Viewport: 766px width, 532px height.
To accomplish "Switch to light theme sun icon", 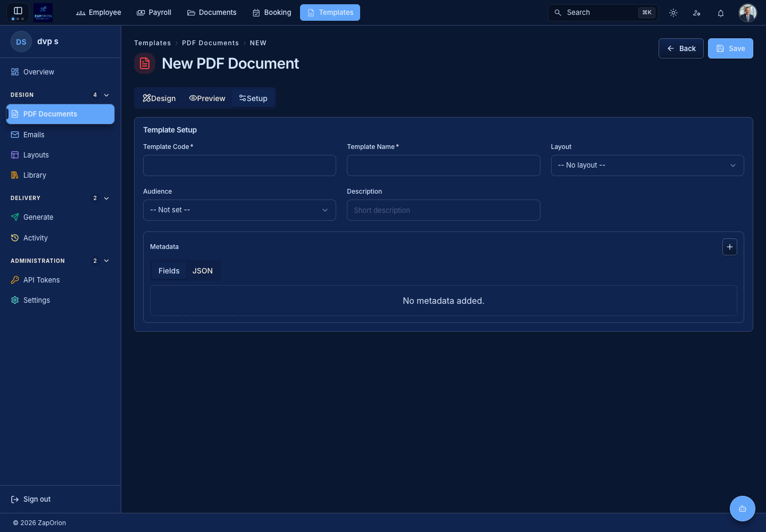I will tap(673, 13).
